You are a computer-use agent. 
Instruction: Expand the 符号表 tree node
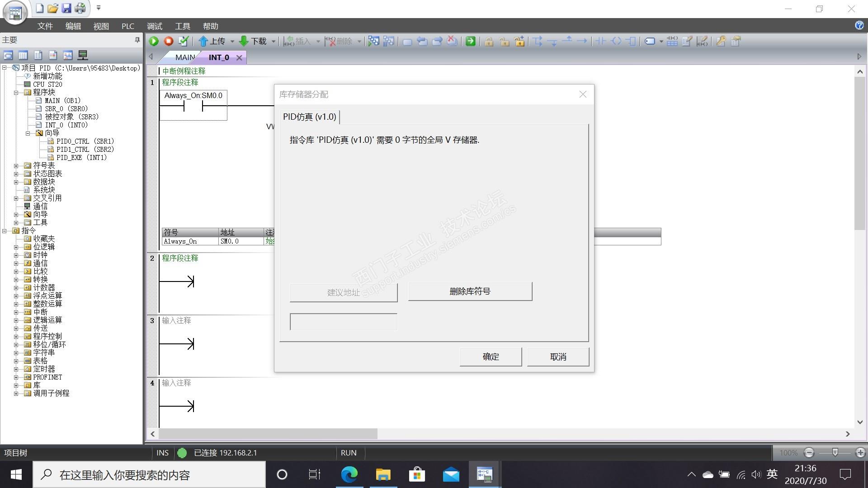16,165
